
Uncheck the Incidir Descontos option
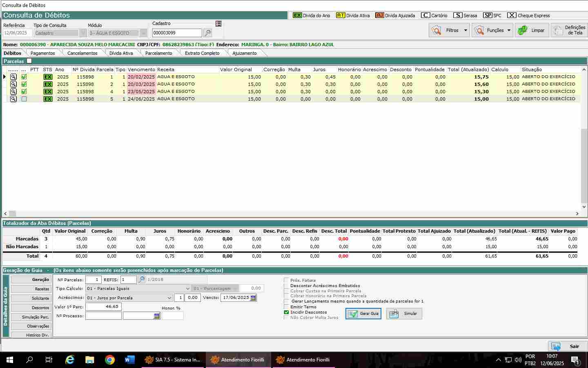point(286,312)
